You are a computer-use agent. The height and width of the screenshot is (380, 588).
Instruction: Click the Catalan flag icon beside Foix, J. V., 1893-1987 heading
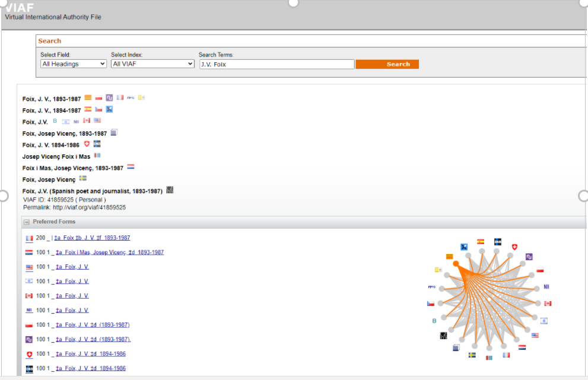(x=88, y=98)
